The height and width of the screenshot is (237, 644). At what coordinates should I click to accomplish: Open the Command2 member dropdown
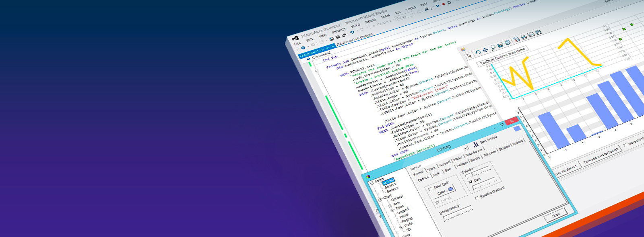coord(322,55)
